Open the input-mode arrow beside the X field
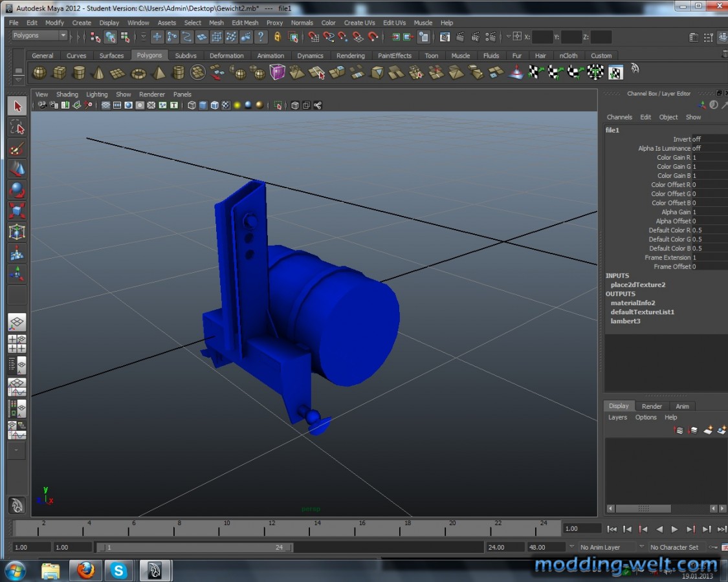Screen dimensions: 728x582 [509, 37]
